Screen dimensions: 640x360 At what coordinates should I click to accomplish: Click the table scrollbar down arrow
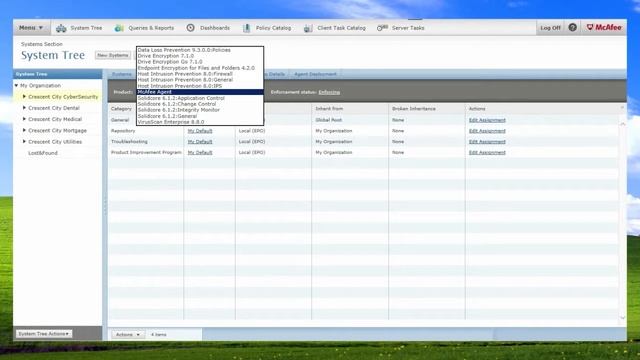pos(622,317)
